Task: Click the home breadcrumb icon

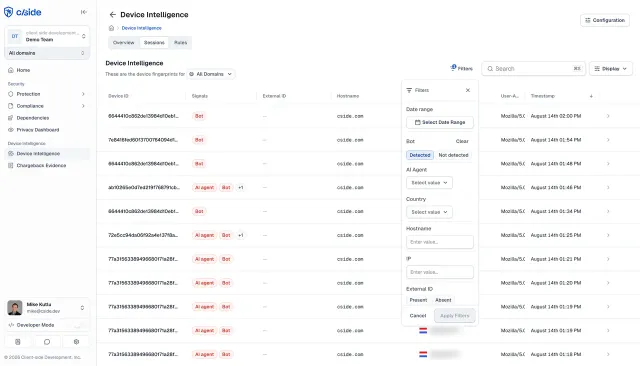Action: pyautogui.click(x=111, y=28)
